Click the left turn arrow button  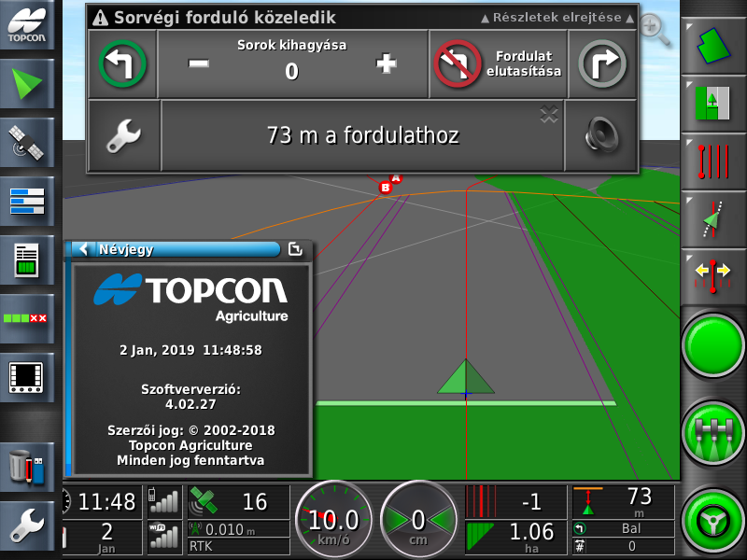click(x=122, y=64)
